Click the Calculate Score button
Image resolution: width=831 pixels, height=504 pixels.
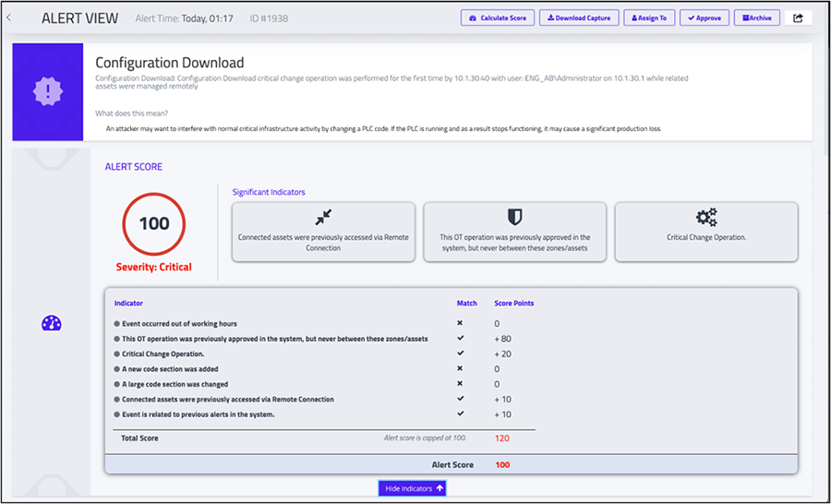click(x=497, y=18)
